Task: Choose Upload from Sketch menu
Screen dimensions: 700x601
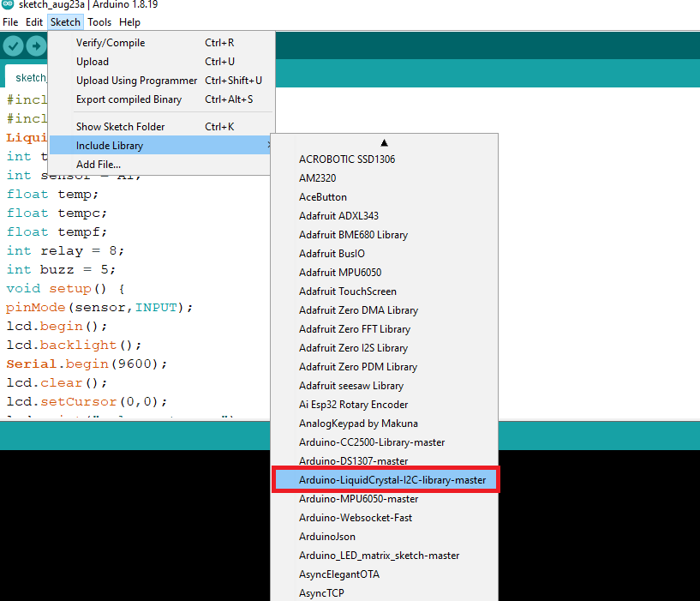Action: 161,62
